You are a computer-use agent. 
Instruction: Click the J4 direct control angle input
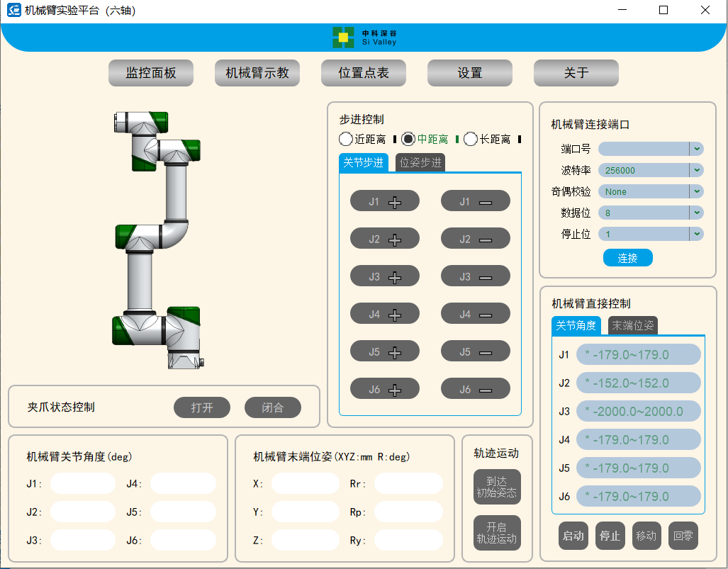pos(639,439)
